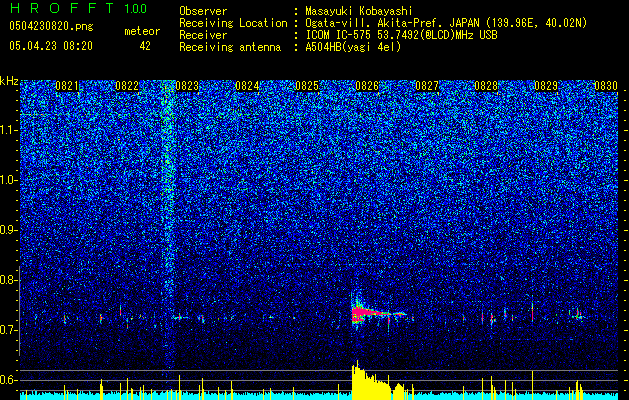This screenshot has height=400, width=629.
Task: Click the 0823 time marker
Action: coord(187,86)
